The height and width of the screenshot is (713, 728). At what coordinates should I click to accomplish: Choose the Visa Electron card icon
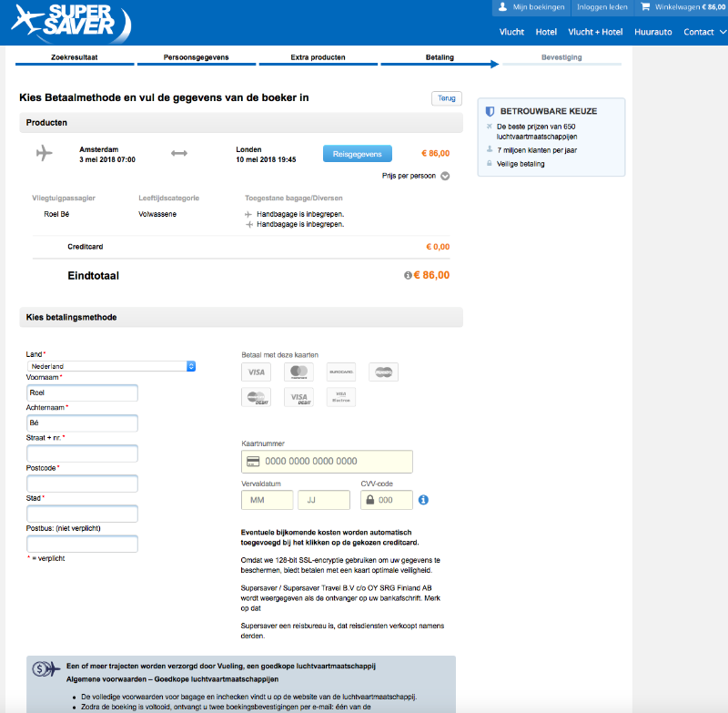340,397
